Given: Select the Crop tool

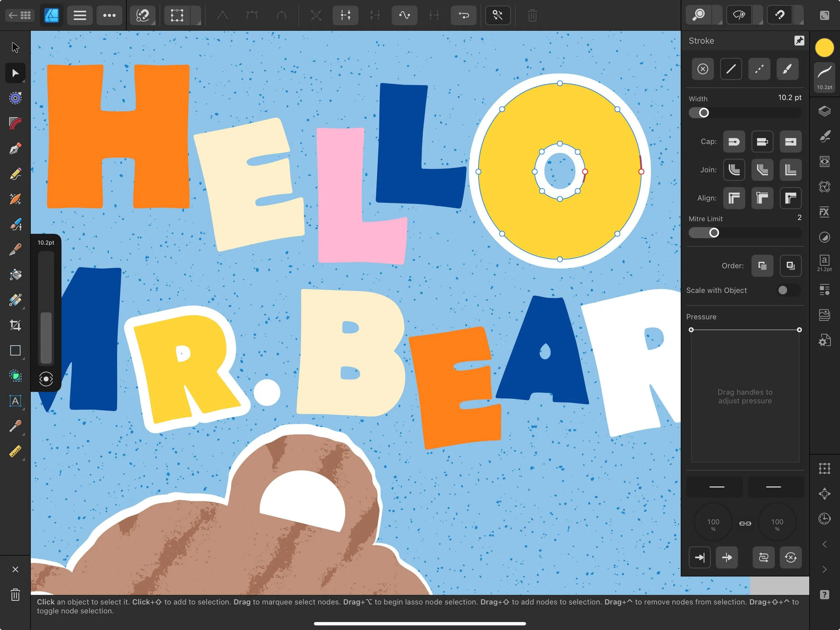Looking at the screenshot, I should point(15,325).
